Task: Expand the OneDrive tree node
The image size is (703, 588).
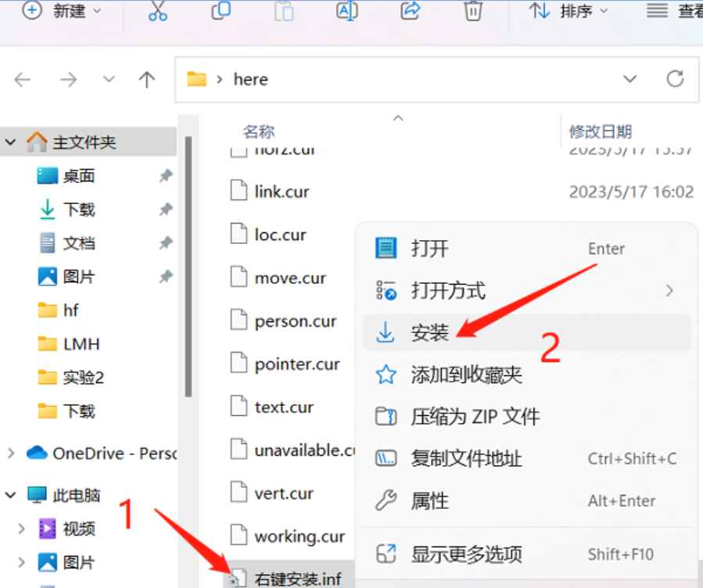Action: pos(11,454)
